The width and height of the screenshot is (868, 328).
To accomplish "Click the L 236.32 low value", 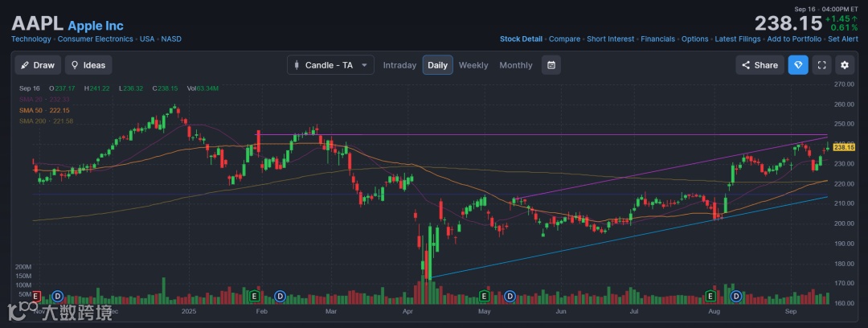I will [131, 88].
